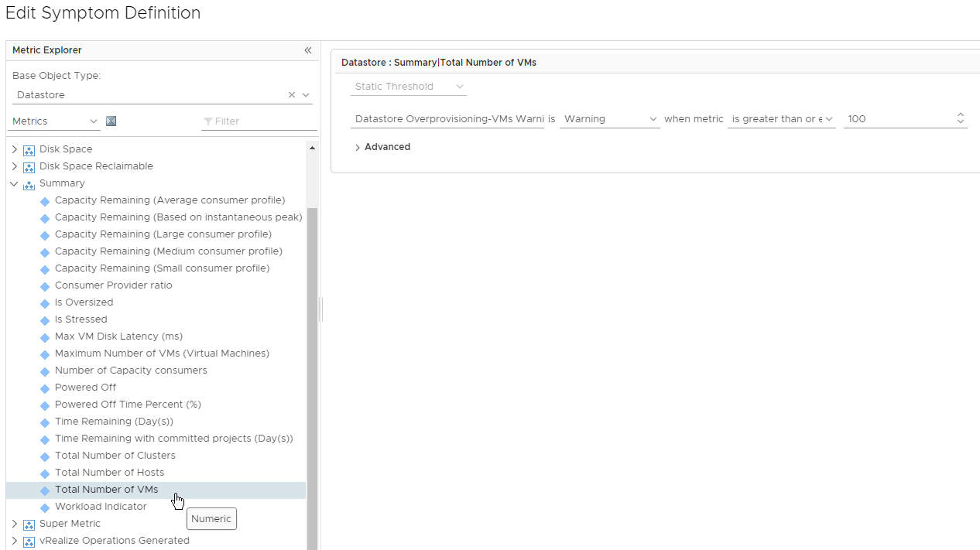The width and height of the screenshot is (980, 550).
Task: Open the Warning criticality dropdown
Action: click(x=609, y=119)
